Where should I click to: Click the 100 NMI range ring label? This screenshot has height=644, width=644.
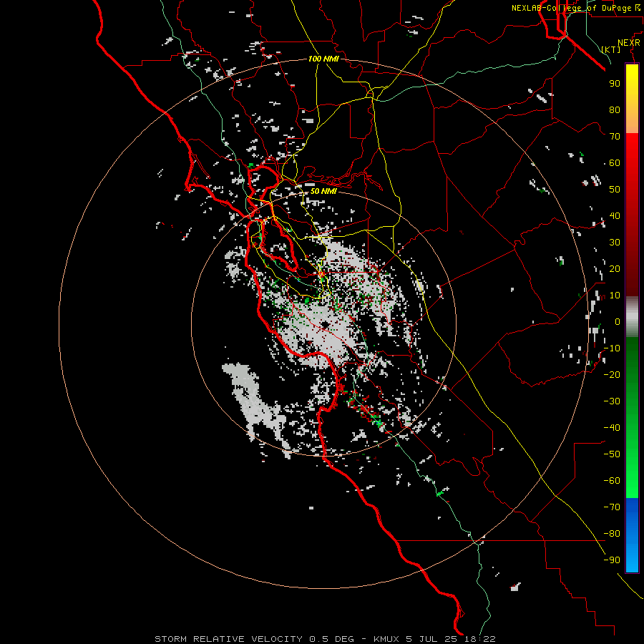pyautogui.click(x=323, y=59)
